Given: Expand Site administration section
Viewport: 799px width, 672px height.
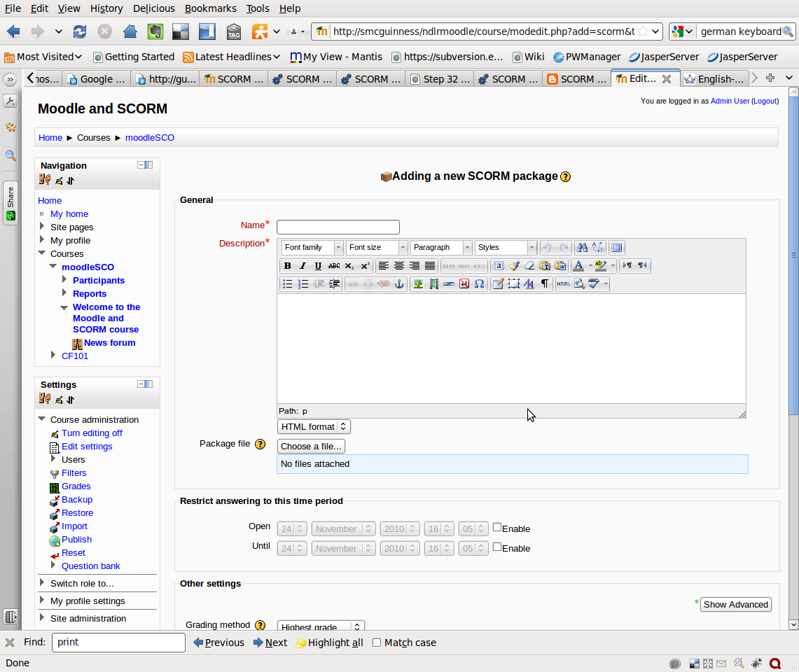Looking at the screenshot, I should click(x=42, y=617).
